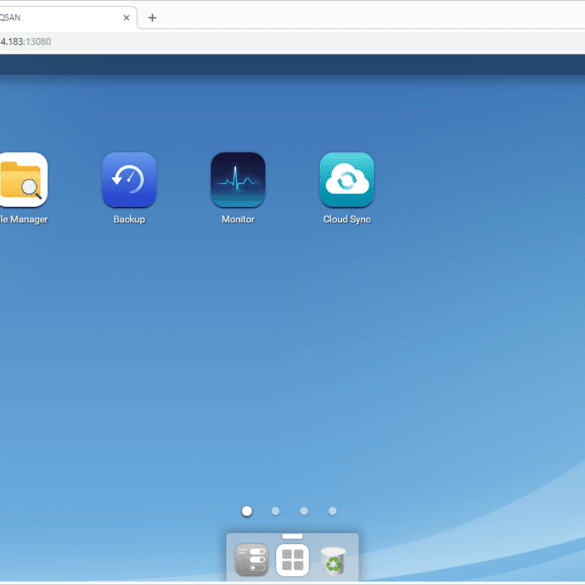Select the QSAN browser tab

tap(68, 18)
